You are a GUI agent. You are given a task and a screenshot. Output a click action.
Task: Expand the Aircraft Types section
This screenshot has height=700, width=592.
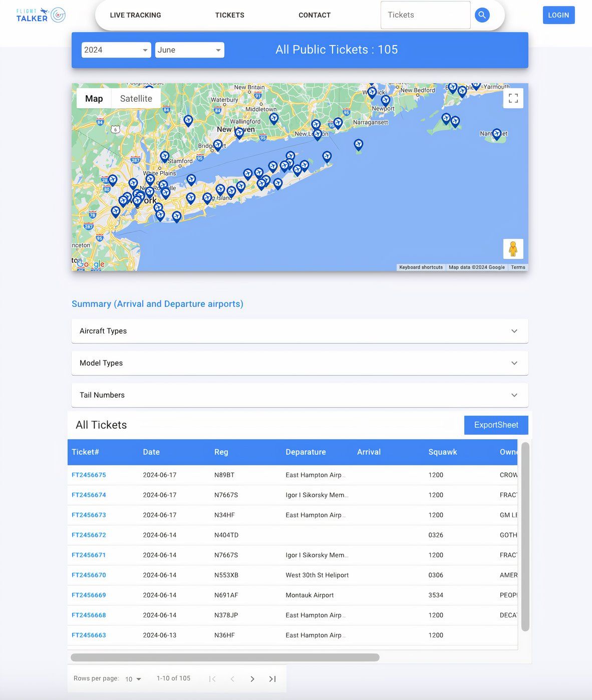click(x=300, y=331)
